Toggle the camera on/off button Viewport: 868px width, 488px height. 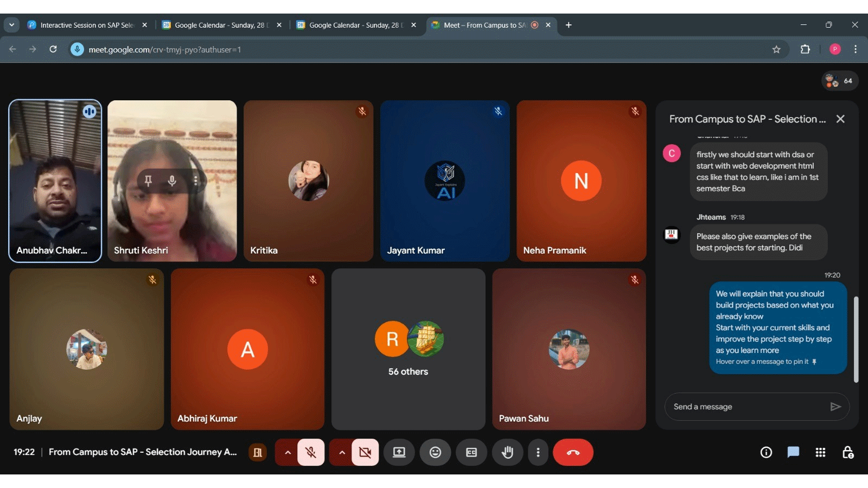point(365,452)
